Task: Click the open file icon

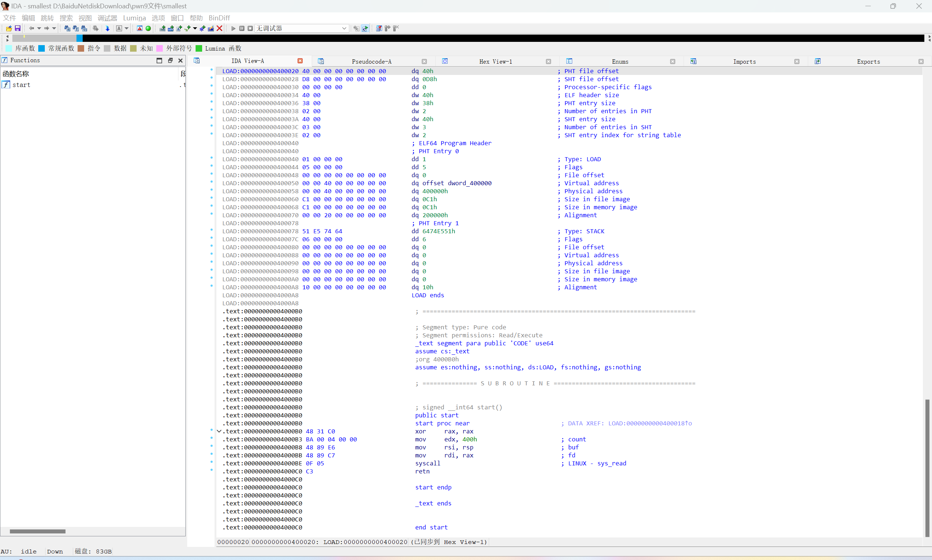Action: (x=9, y=28)
